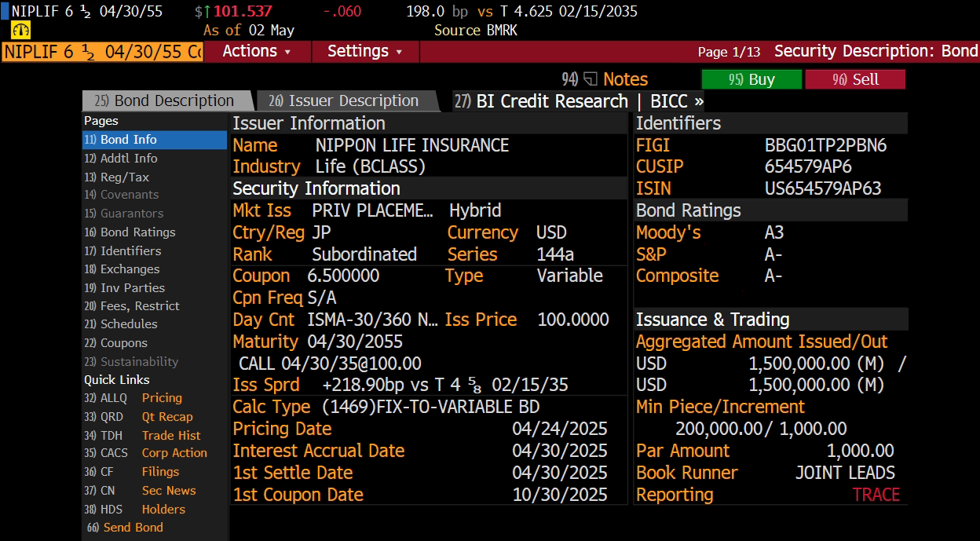Click the 1st Settle Date value 04/30/2025
This screenshot has width=980, height=541.
click(x=560, y=473)
